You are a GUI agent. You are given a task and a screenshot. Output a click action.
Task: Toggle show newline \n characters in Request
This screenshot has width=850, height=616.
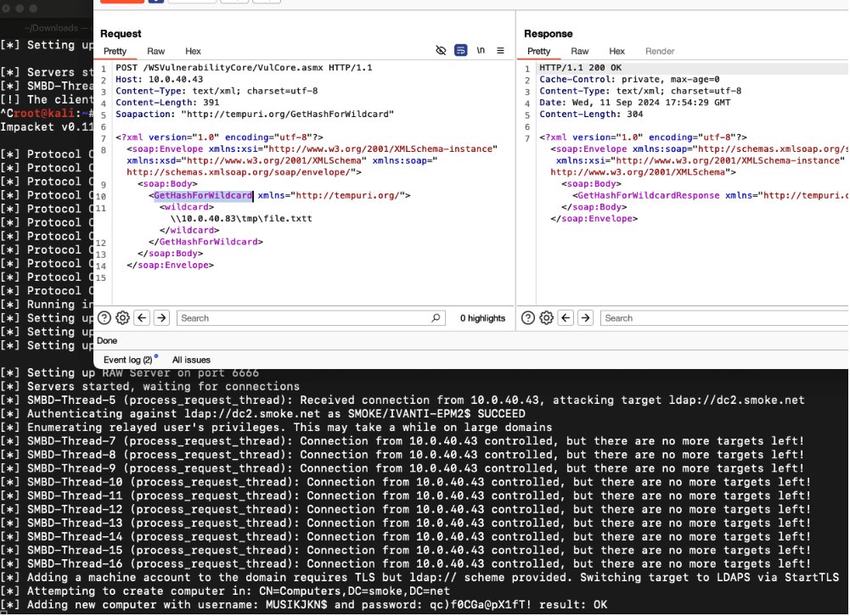pos(481,50)
